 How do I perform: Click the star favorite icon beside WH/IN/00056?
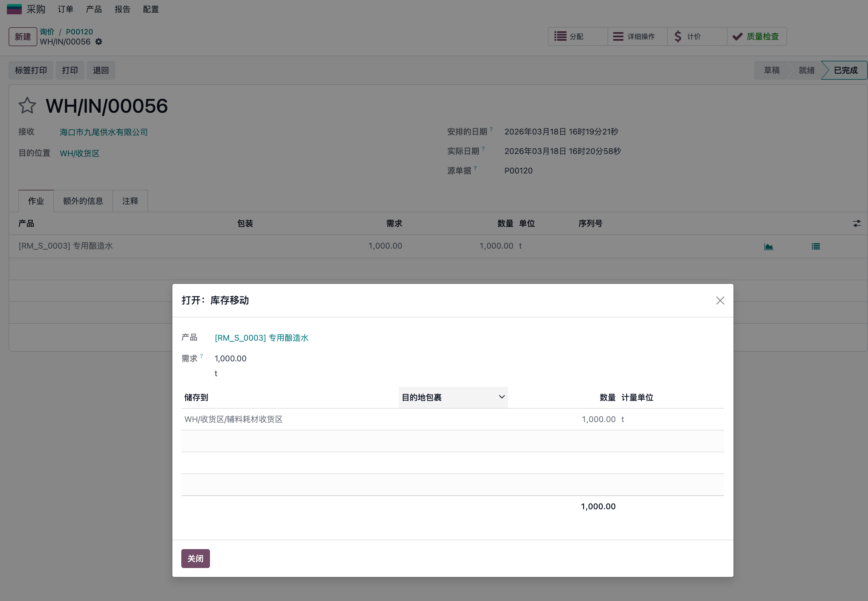pyautogui.click(x=27, y=106)
